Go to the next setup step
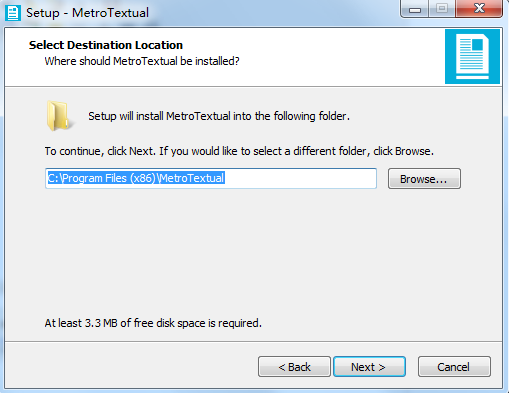Screen dimensions: 509x393 point(369,367)
